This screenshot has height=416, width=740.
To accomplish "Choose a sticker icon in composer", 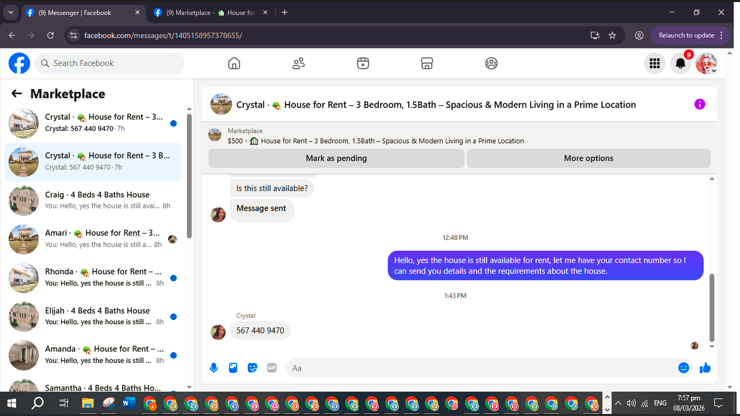I will [252, 368].
